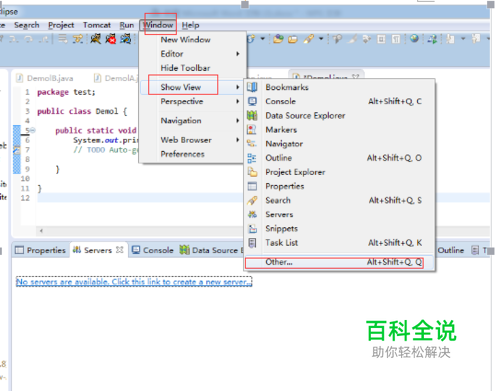The width and height of the screenshot is (500, 391).
Task: Open dropdown arrow next to New Class icon
Action: (x=263, y=39)
